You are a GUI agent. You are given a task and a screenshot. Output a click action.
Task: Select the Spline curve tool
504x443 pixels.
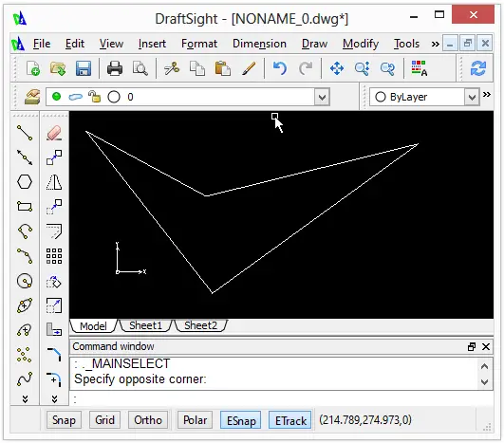25,379
